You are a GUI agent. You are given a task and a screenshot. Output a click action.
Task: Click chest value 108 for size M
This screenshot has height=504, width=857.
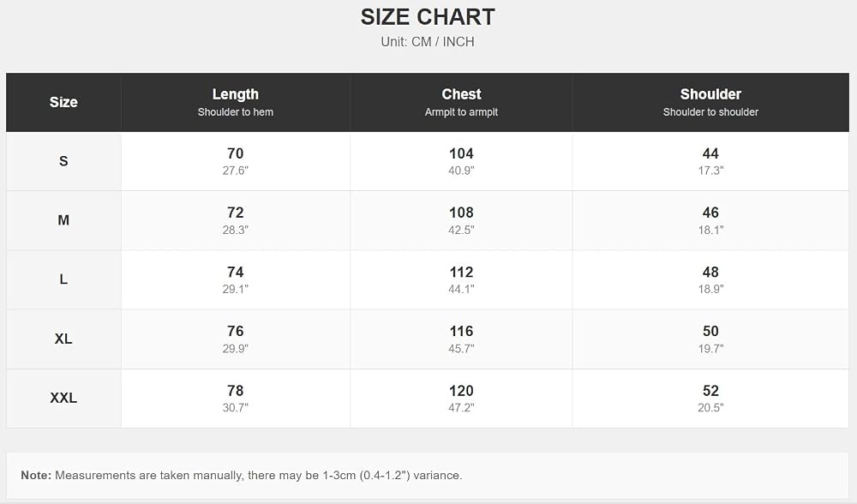pyautogui.click(x=461, y=213)
